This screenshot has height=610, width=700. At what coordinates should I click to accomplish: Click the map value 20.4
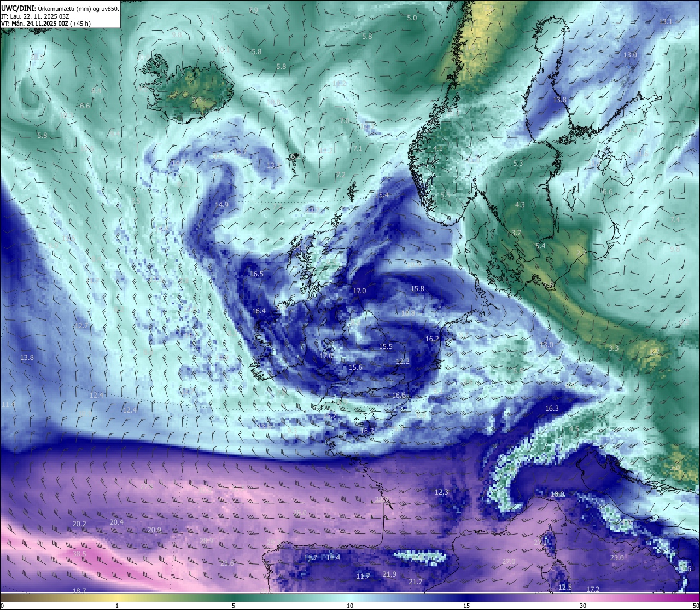pos(116,522)
